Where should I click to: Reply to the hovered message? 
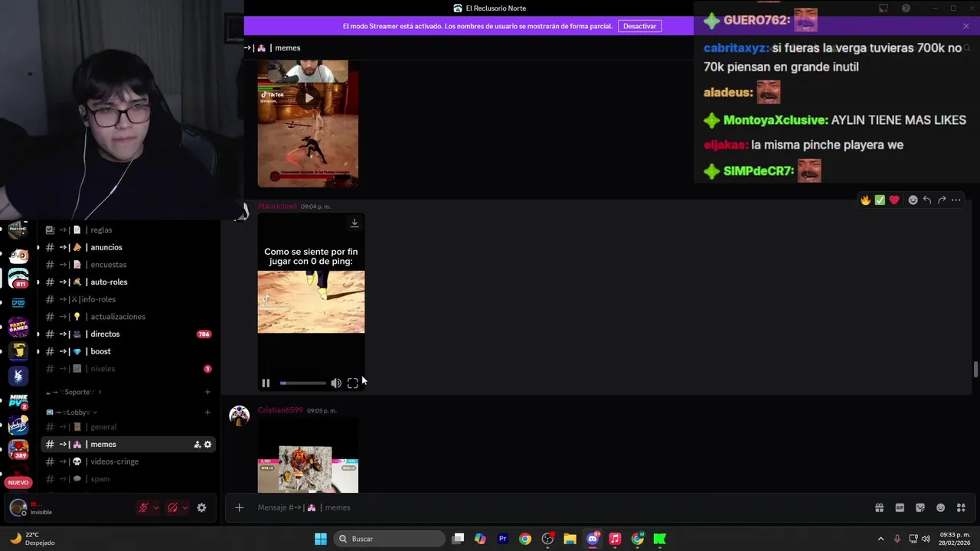click(927, 200)
